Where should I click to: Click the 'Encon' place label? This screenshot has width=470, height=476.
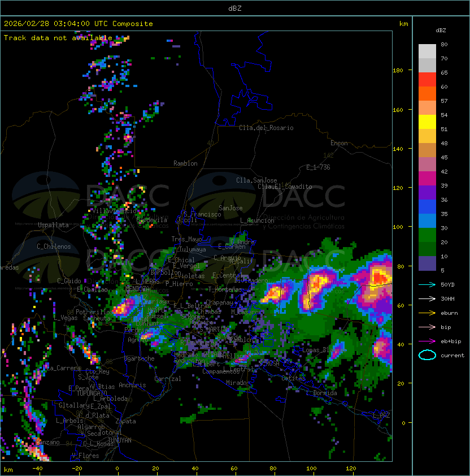click(x=339, y=143)
